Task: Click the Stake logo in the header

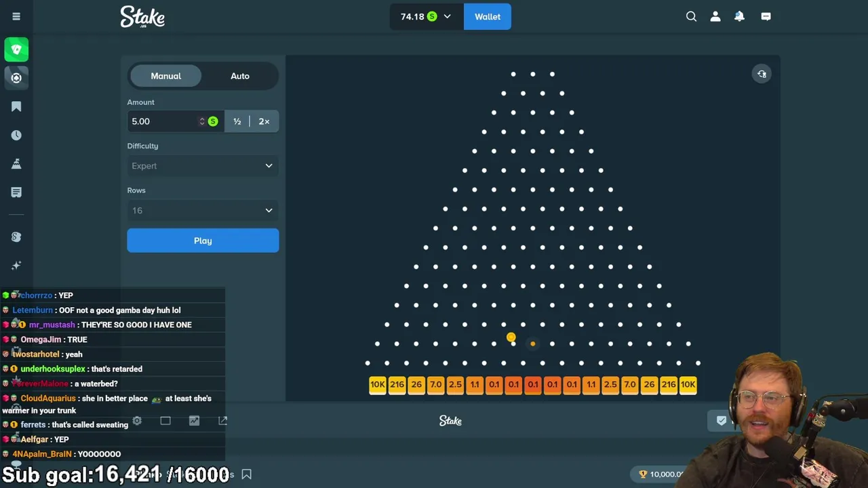Action: (x=142, y=17)
